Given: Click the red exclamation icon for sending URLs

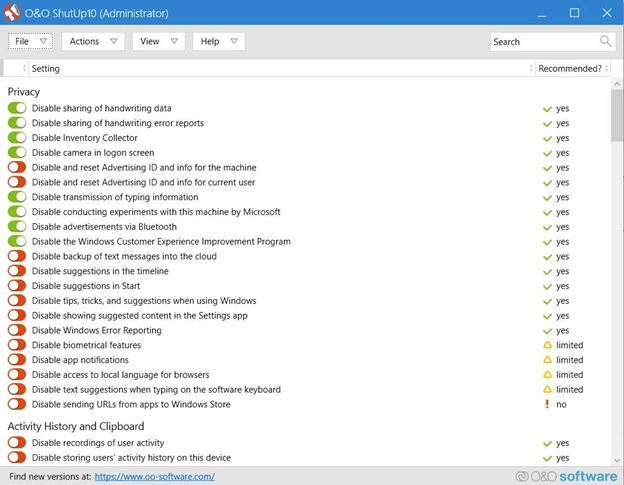Looking at the screenshot, I should coord(547,405).
